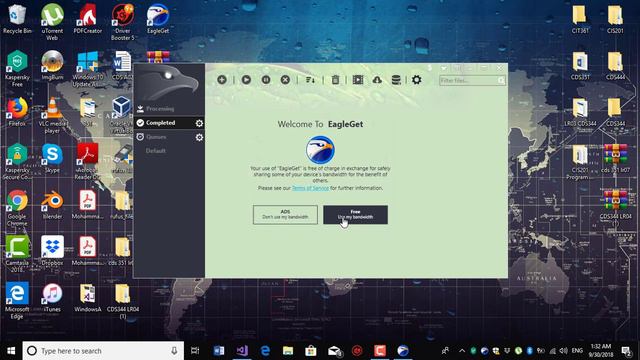The width and height of the screenshot is (640, 360).
Task: Open PDFCreator desktop shortcut
Action: pos(88,19)
